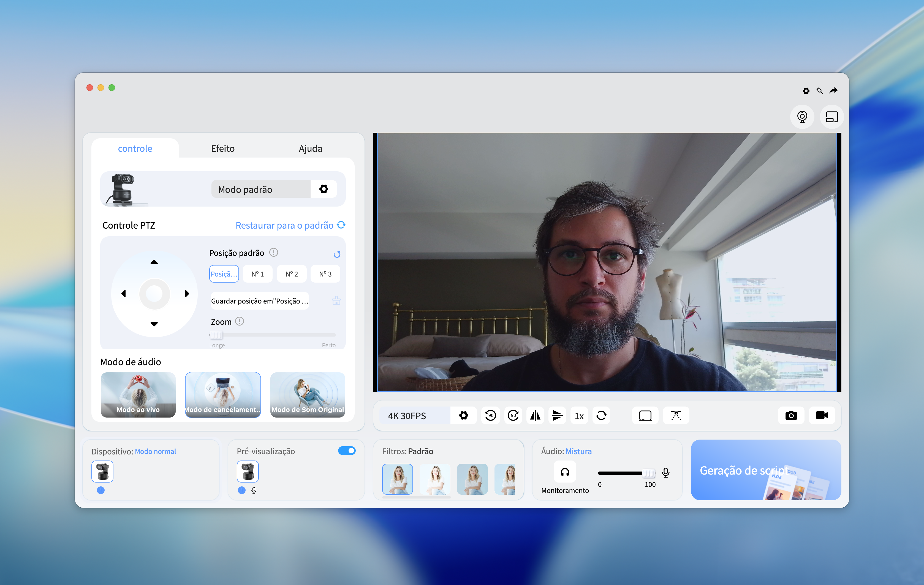
Task: Rotate video 90 degrees counterclockwise
Action: tap(490, 415)
